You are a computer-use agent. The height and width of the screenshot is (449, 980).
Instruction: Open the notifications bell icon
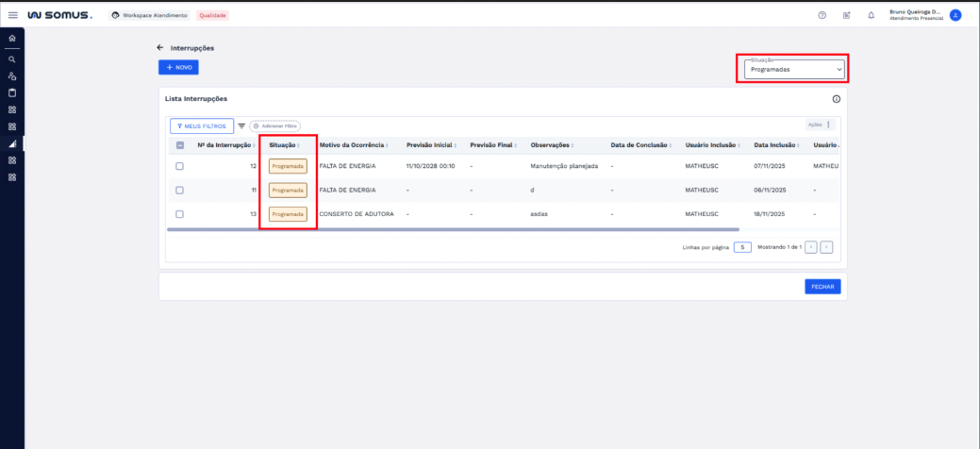[x=871, y=15]
